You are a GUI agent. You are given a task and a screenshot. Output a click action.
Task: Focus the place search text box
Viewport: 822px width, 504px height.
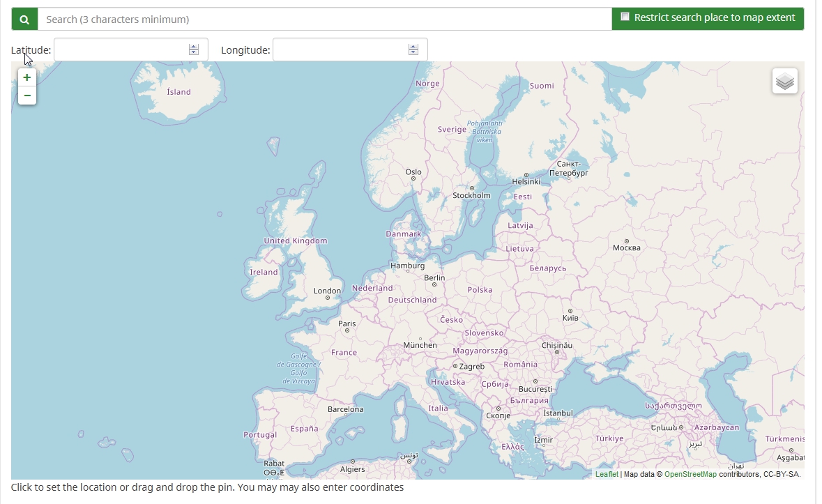pyautogui.click(x=324, y=20)
